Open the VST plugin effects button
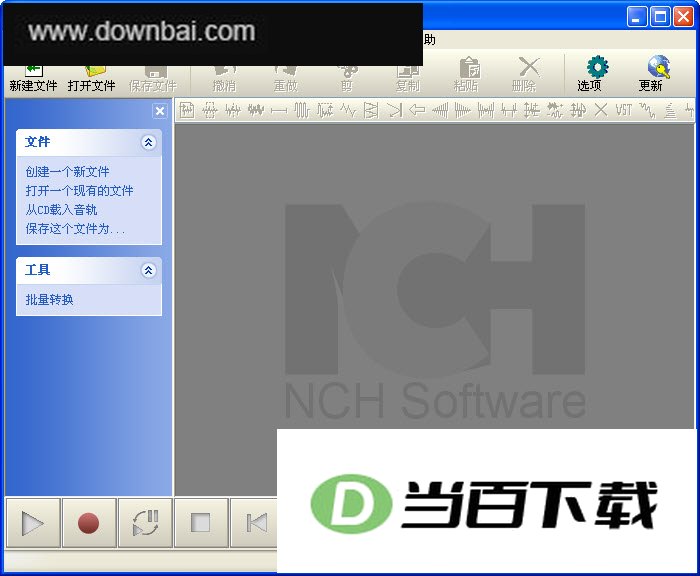This screenshot has width=700, height=576. pyautogui.click(x=624, y=110)
